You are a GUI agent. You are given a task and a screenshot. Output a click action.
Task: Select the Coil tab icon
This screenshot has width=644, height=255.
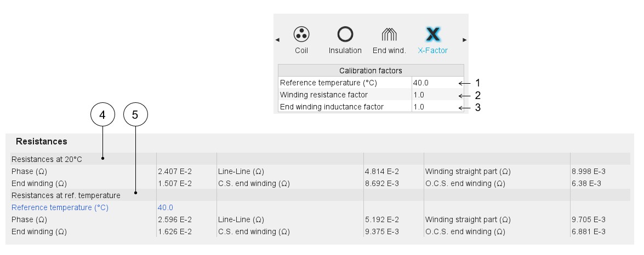point(301,34)
